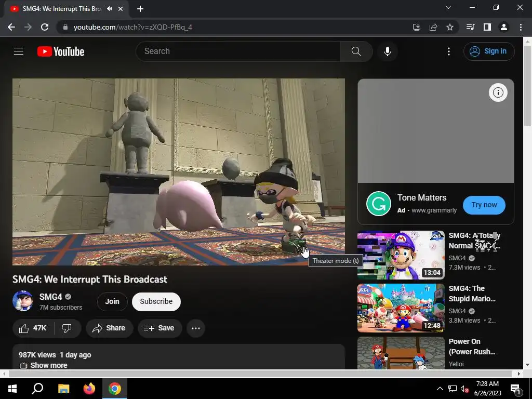Image resolution: width=532 pixels, height=399 pixels.
Task: Click scroll-down arrow of vertical scrollbar
Action: pos(527,365)
